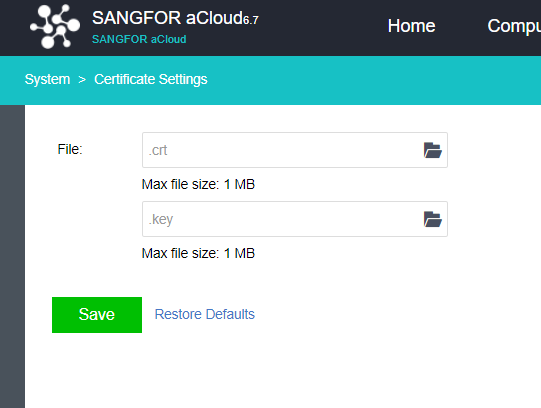Select Certificate Settings breadcrumb item

click(x=151, y=79)
